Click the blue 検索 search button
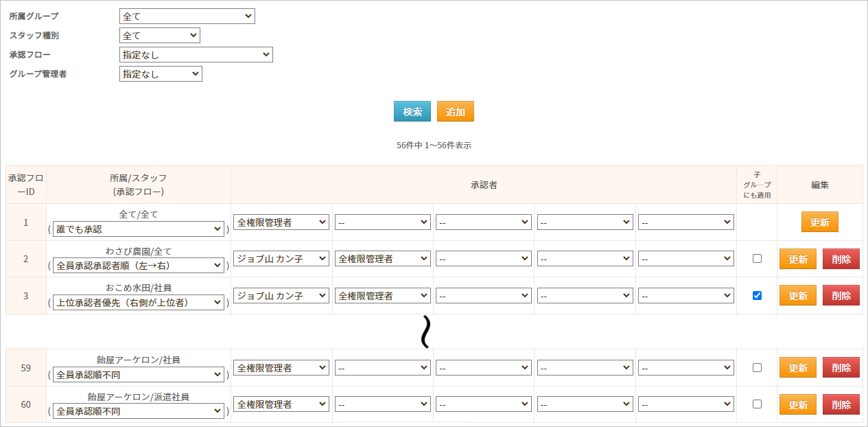 (x=412, y=112)
